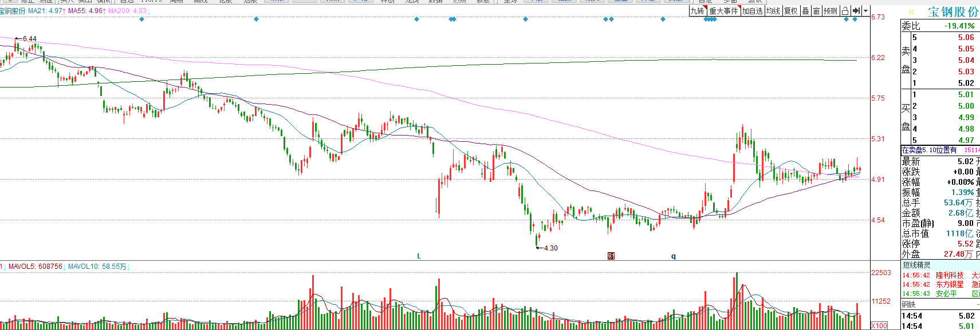This screenshot has width=980, height=330.
Task: Click the 预测 forecast button
Action: (x=831, y=11)
